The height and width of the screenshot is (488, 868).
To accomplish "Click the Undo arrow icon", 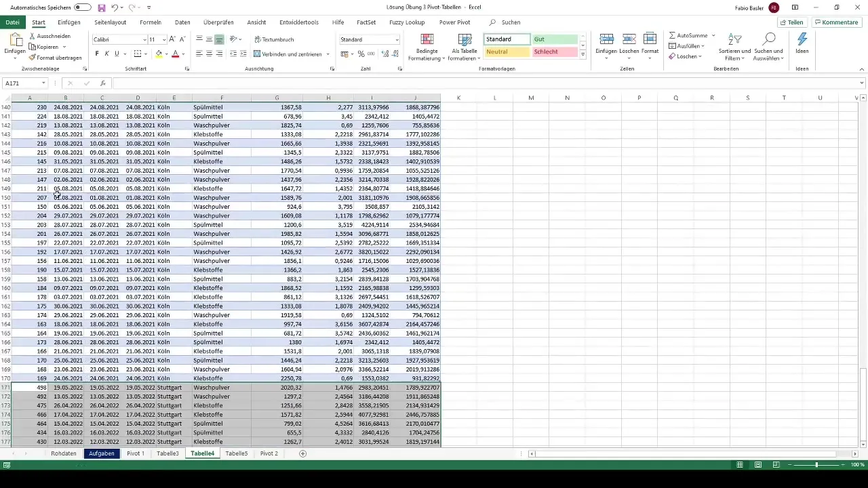I will tap(115, 7).
